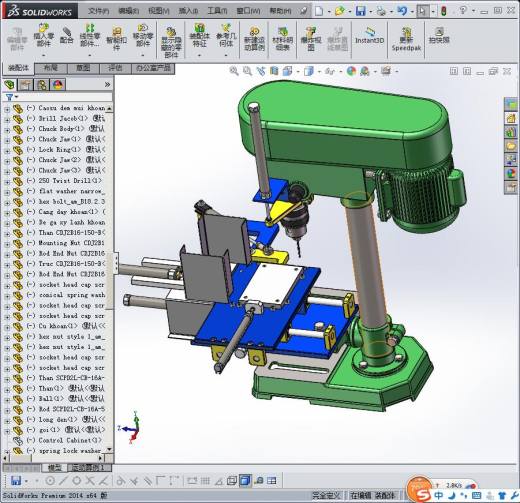Click the Save icon in top toolbar
Viewport: 520px width, 503px height.
point(360,11)
